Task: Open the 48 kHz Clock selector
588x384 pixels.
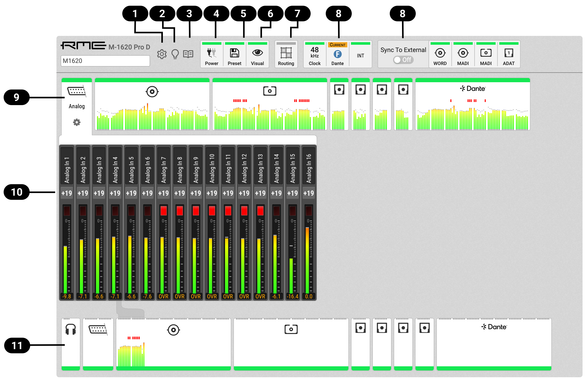Action: pos(315,55)
